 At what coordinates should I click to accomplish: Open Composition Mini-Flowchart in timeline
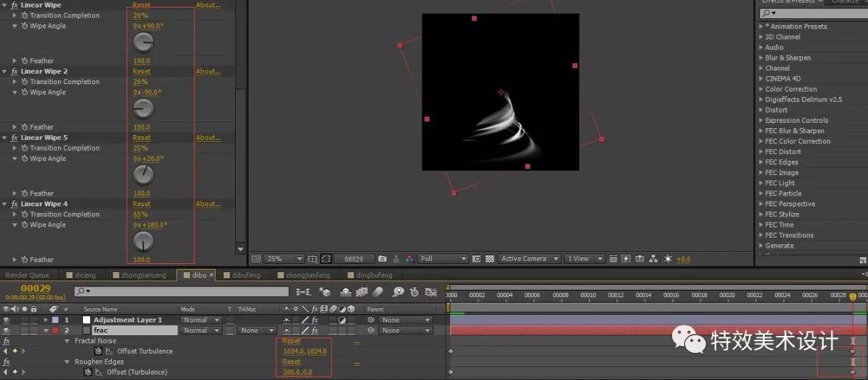click(303, 292)
